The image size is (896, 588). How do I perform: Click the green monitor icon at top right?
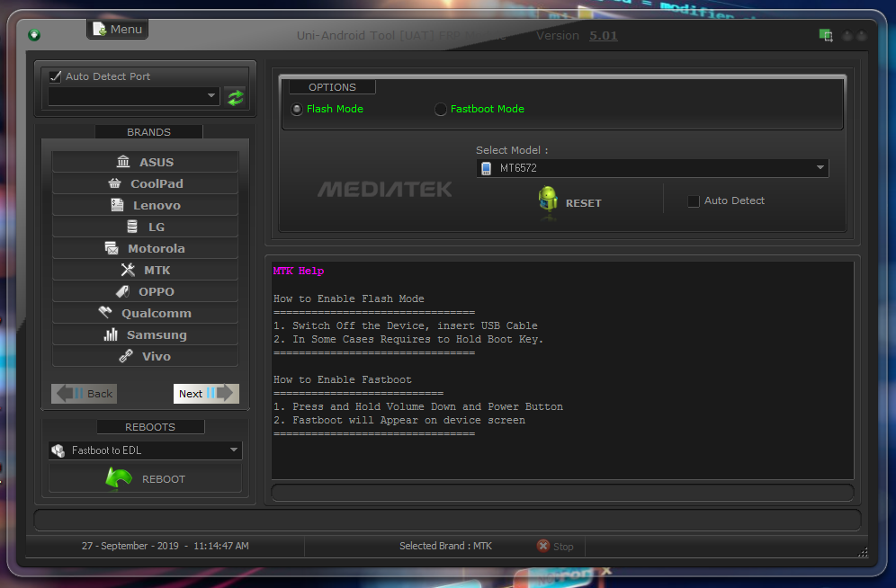pos(826,35)
